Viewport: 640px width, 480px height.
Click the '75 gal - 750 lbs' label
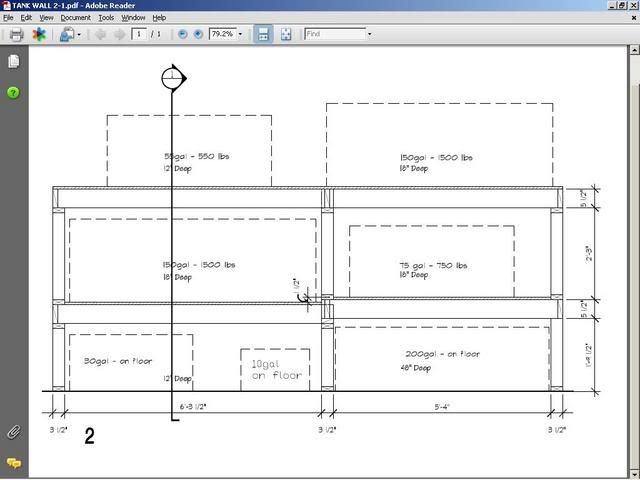tap(433, 266)
